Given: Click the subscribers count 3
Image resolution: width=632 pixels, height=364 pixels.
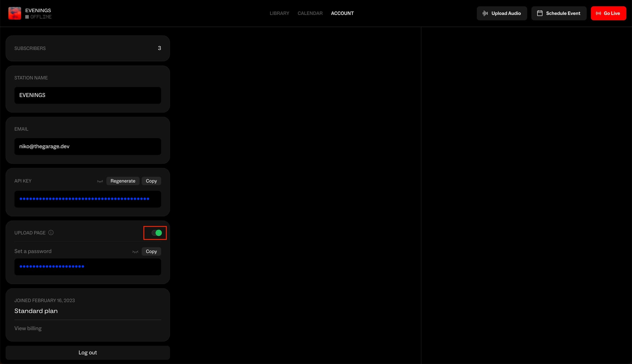Looking at the screenshot, I should pos(159,48).
